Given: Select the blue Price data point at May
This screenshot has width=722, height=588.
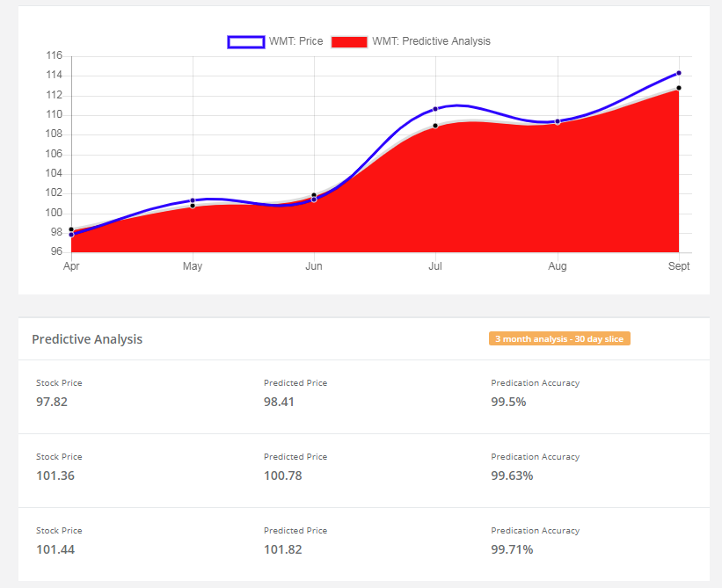Looking at the screenshot, I should (x=193, y=200).
